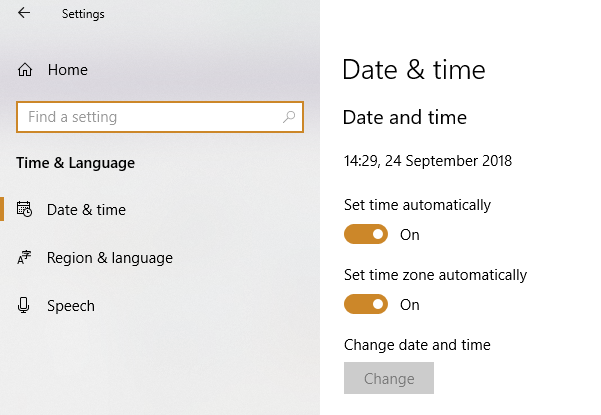Click the Change date and time label
Screen dimensions: 601x415
(x=417, y=345)
